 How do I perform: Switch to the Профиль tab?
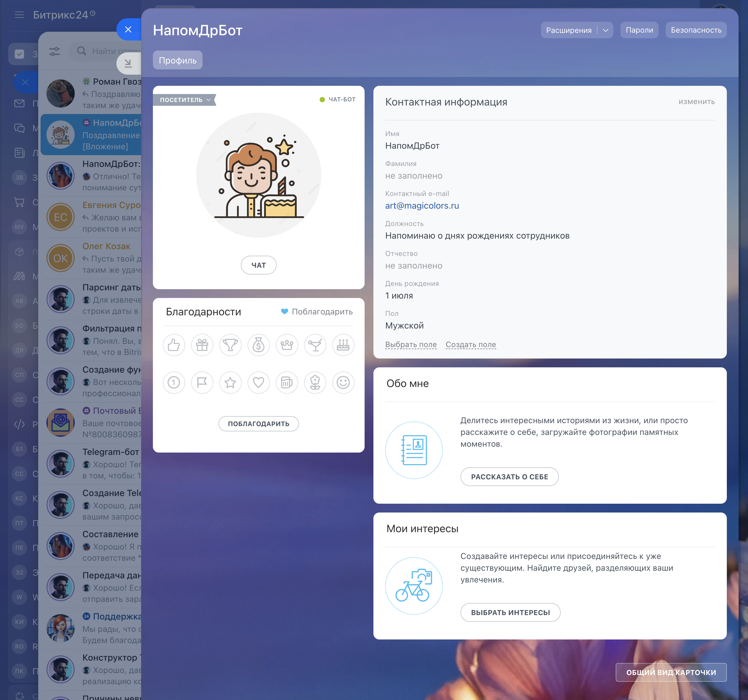click(x=178, y=60)
